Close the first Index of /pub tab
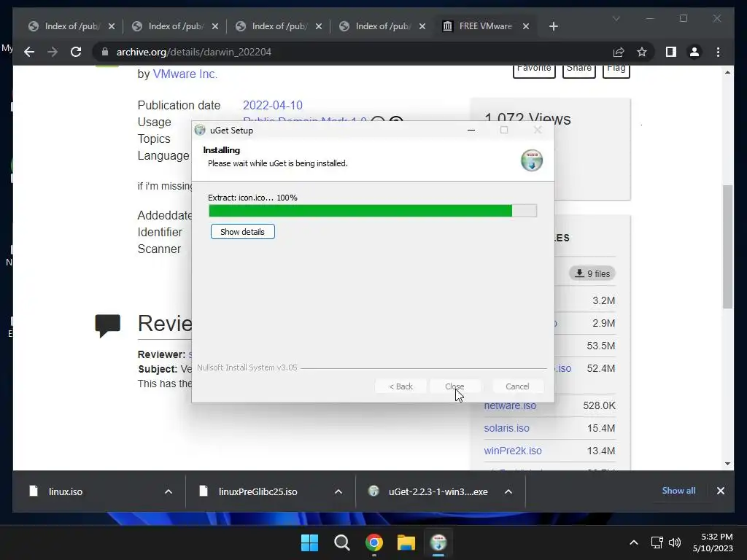The width and height of the screenshot is (747, 560). click(112, 26)
